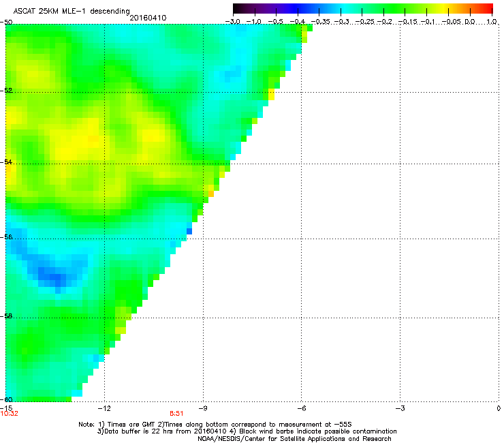The image size is (504, 443).
Task: Click the note line starting 'Note: 1) Times are GMT'
Action: pyautogui.click(x=215, y=425)
